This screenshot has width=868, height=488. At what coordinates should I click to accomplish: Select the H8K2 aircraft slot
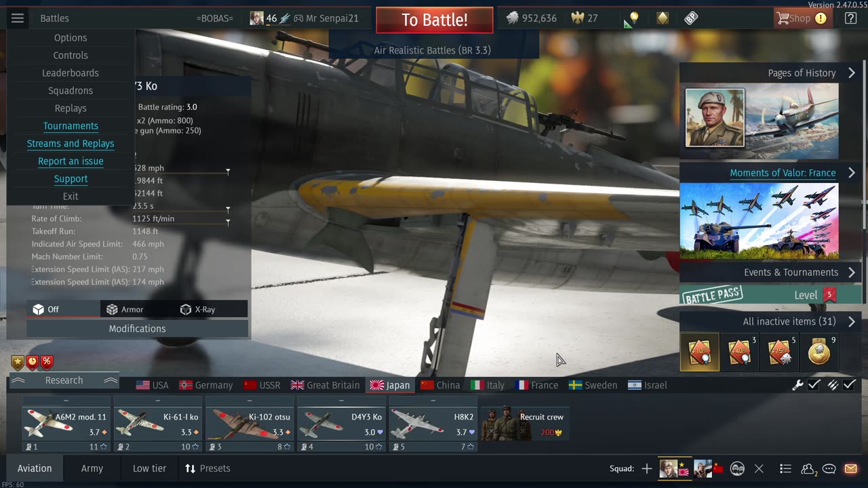click(x=433, y=424)
